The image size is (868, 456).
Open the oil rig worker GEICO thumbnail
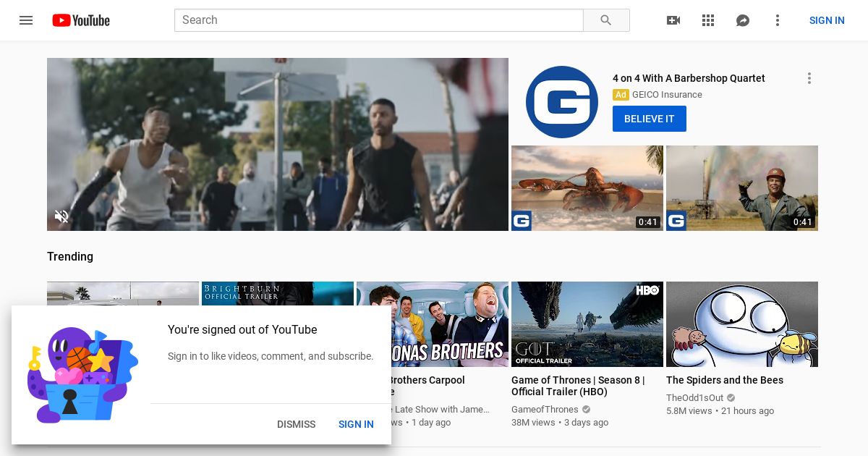click(742, 188)
